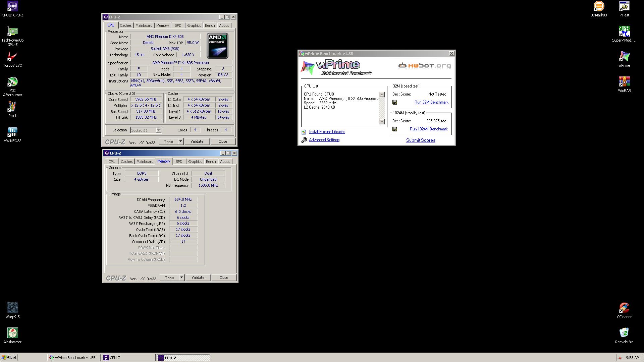This screenshot has width=644, height=362.
Task: Click the AMD Phenom II logo image
Action: (218, 46)
